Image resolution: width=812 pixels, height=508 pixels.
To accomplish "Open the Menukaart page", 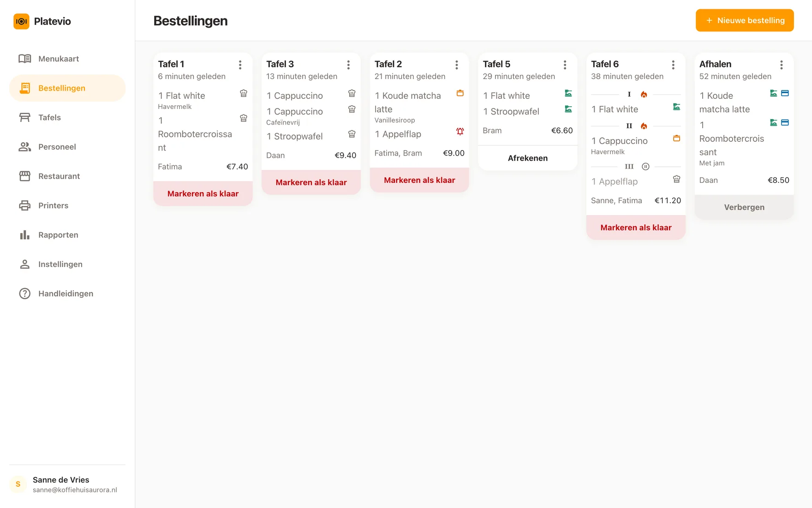I will [67, 59].
